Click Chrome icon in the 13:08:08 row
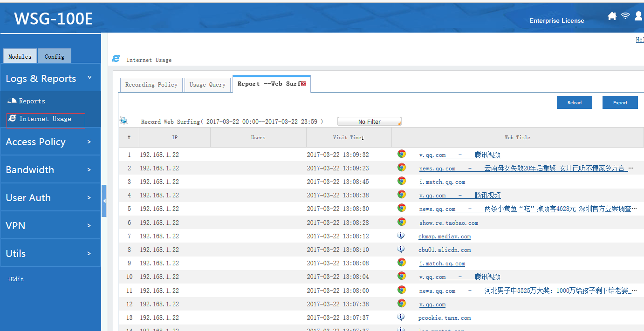 [x=401, y=263]
